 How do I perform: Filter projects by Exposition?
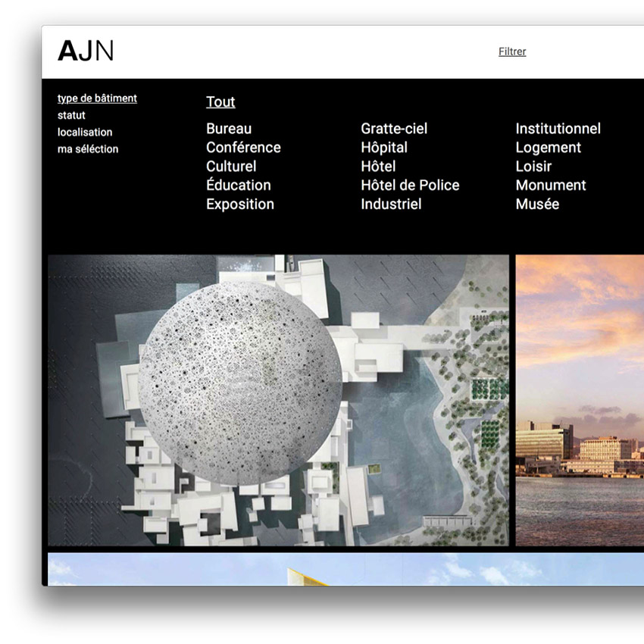click(x=240, y=205)
